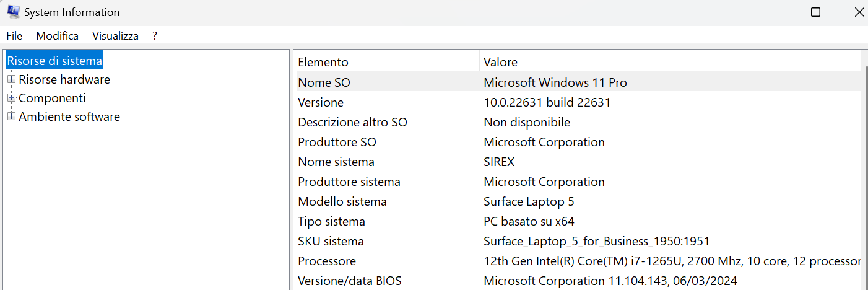868x290 pixels.
Task: Open the Modifica menu
Action: click(x=58, y=36)
